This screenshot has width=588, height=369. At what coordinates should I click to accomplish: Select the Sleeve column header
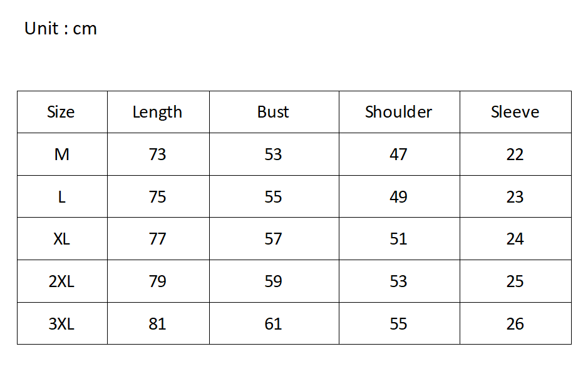[x=515, y=112]
